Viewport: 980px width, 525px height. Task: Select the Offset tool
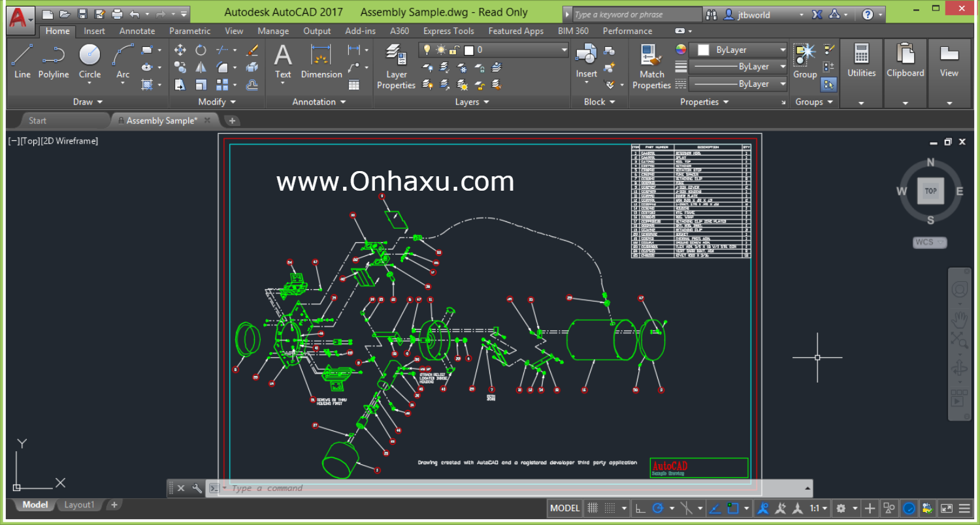point(252,84)
